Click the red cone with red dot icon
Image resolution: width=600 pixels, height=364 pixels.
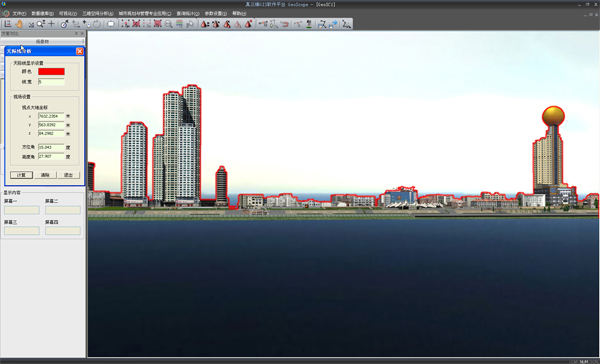coord(248,24)
